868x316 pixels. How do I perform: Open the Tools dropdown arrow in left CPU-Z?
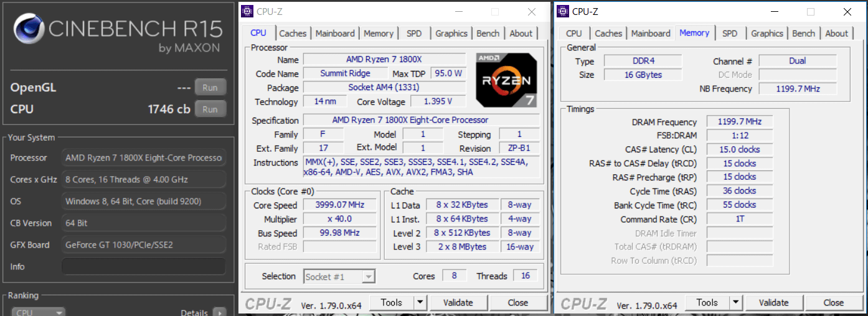[420, 303]
